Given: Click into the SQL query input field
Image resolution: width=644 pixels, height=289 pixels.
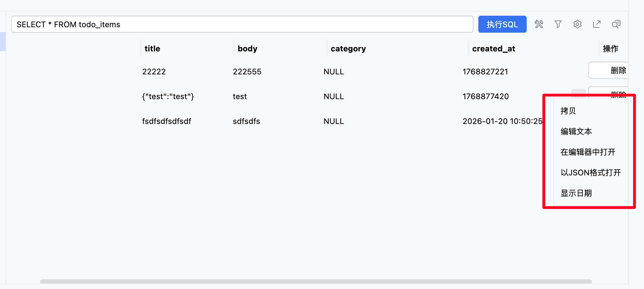Looking at the screenshot, I should (x=242, y=24).
